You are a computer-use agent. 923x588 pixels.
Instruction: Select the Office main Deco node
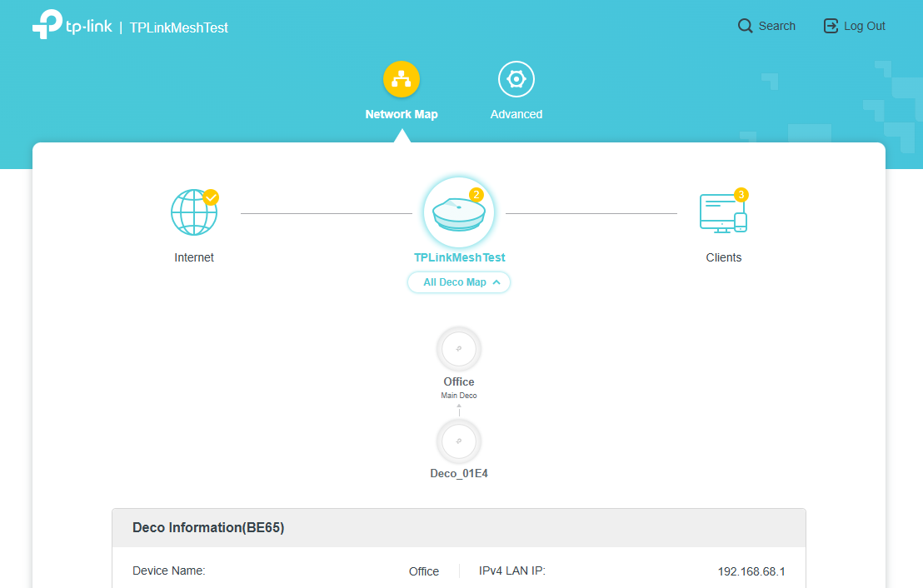[x=459, y=349]
